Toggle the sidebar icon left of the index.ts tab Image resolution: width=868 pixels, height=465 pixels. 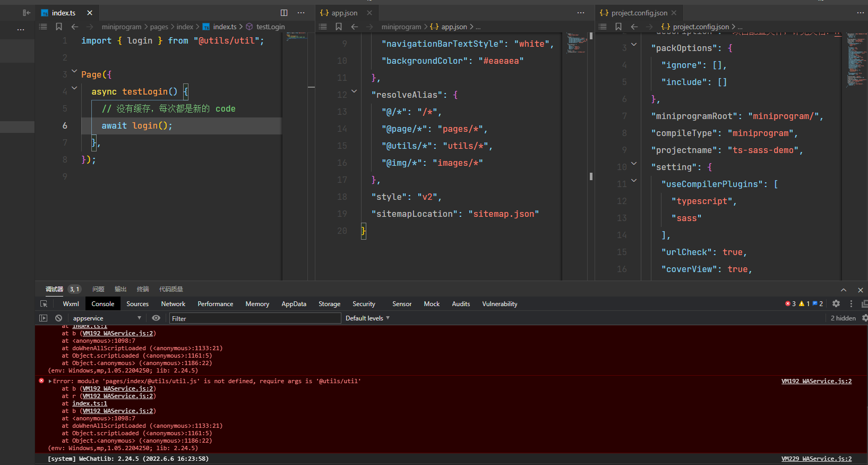(26, 13)
